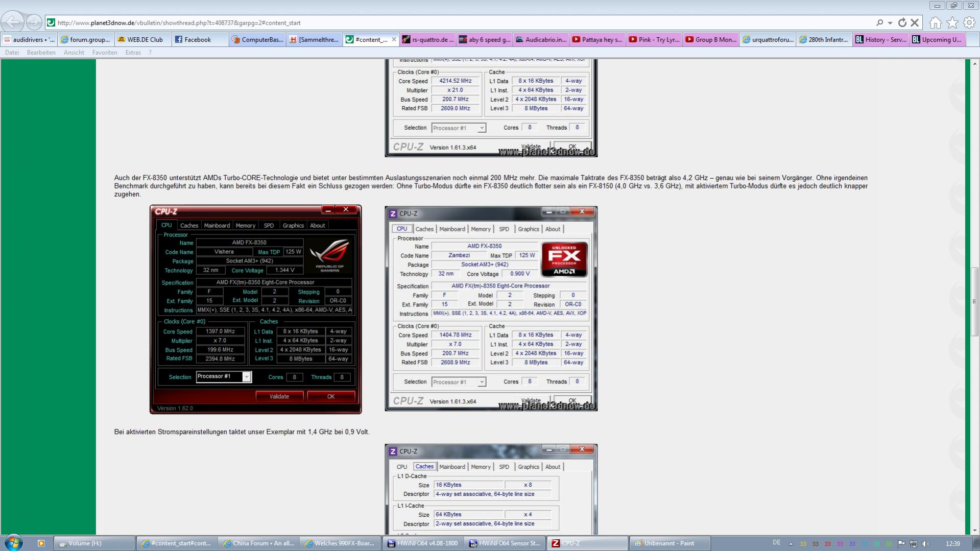The height and width of the screenshot is (551, 980).
Task: Switch to audidrivers tab
Action: 29,39
